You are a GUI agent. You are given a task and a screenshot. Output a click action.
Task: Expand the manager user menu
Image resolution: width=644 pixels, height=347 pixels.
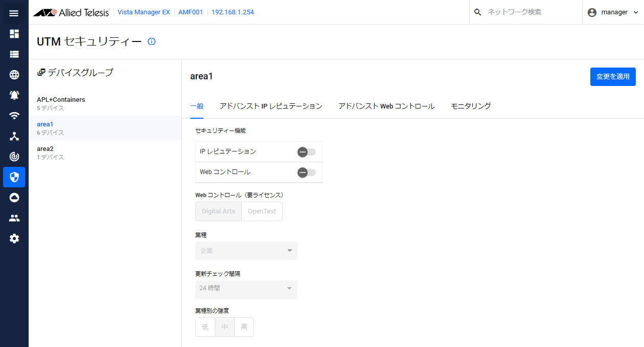pyautogui.click(x=613, y=12)
